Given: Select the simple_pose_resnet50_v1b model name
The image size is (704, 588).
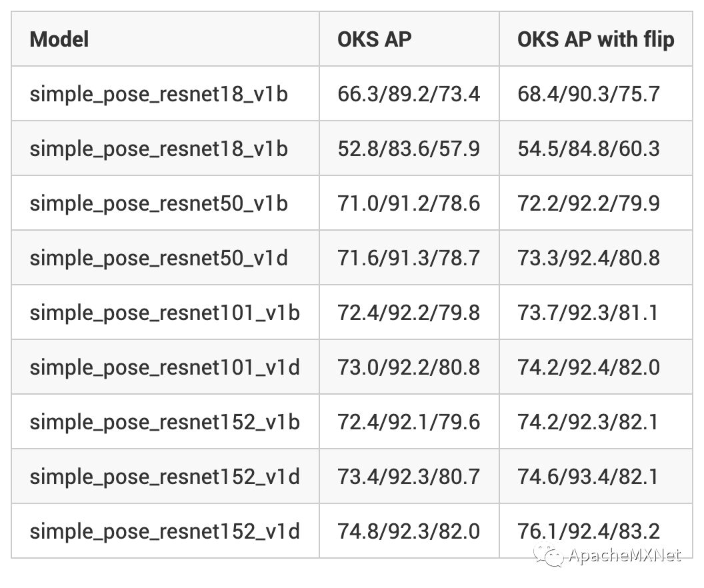Looking at the screenshot, I should (159, 203).
